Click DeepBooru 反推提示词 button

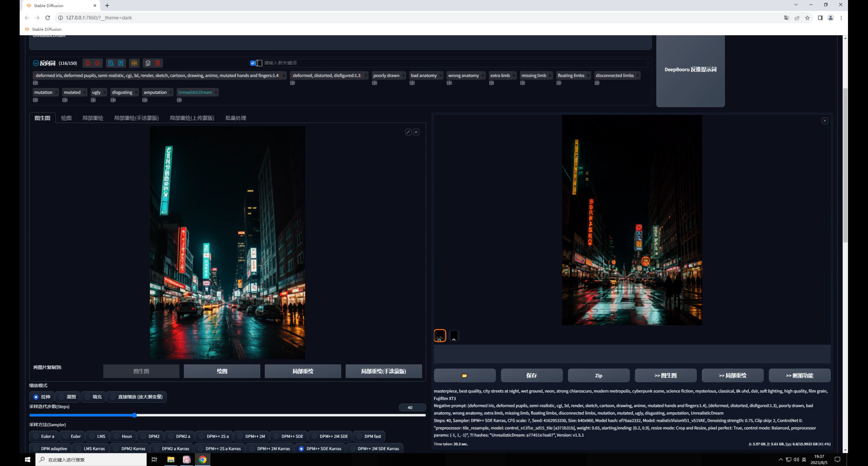tap(690, 70)
